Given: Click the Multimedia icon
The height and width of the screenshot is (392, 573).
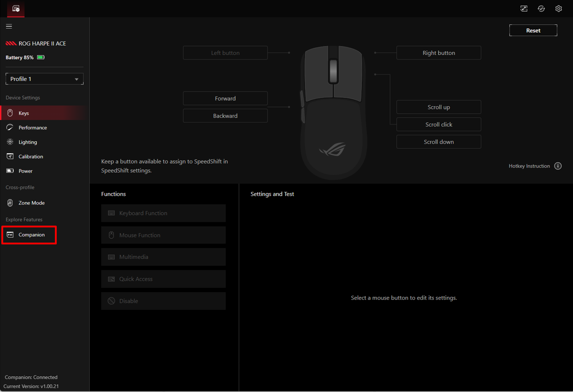Looking at the screenshot, I should tap(111, 257).
